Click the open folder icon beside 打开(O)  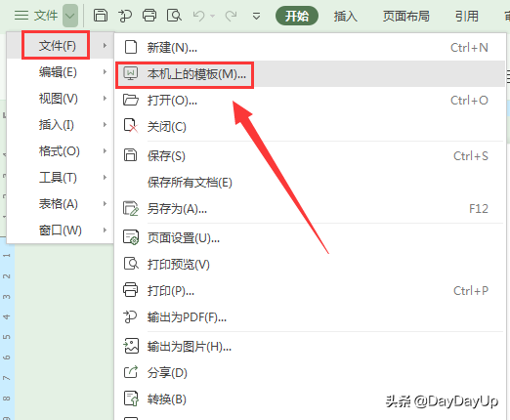tap(131, 100)
